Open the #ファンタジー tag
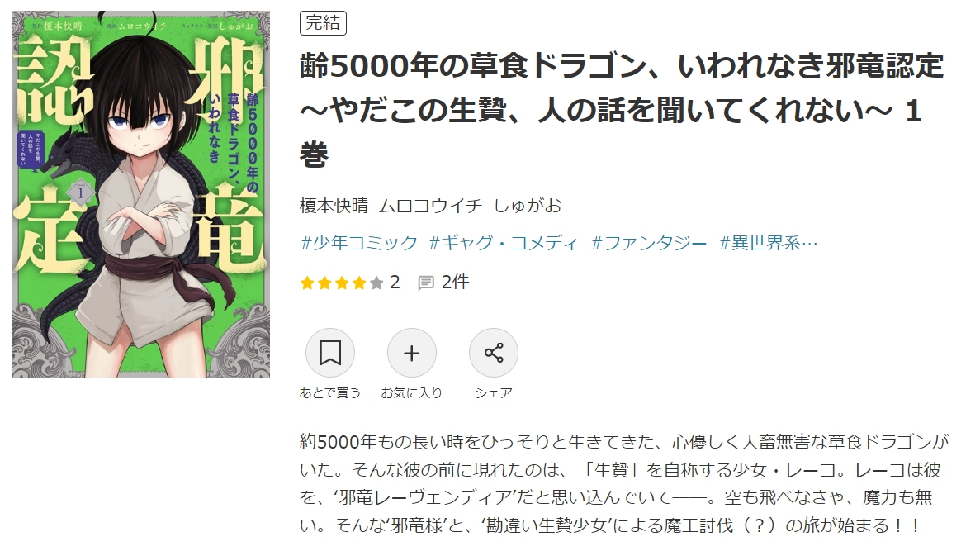The height and width of the screenshot is (551, 980). point(649,243)
